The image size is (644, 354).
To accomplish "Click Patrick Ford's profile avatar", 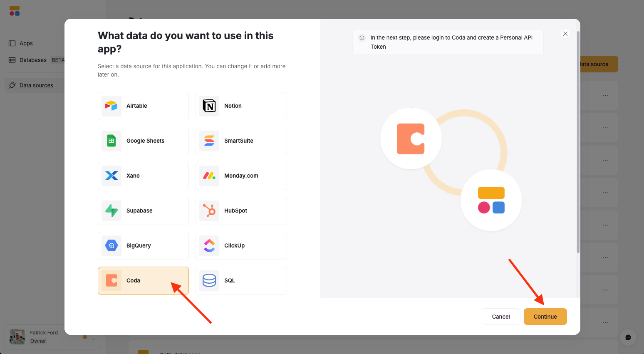I will click(x=17, y=337).
